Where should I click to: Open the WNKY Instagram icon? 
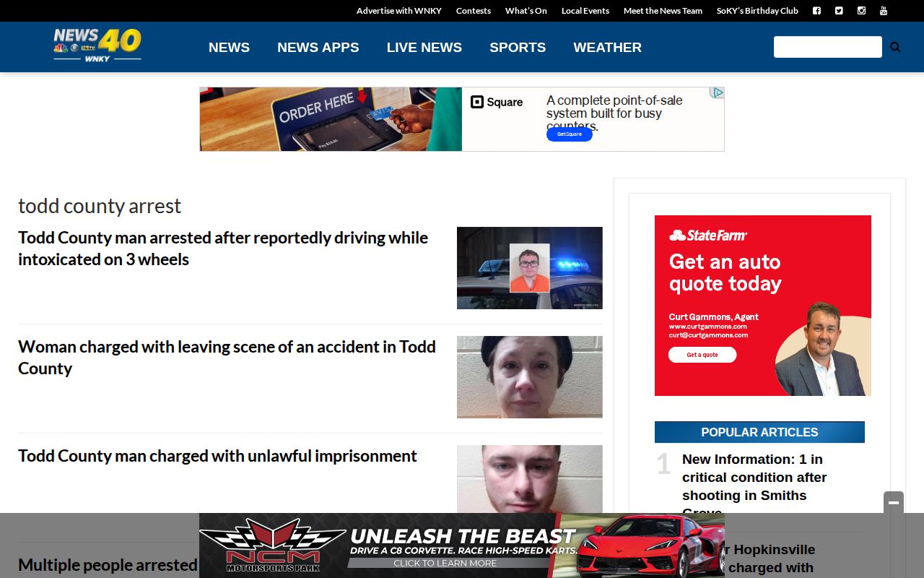pos(861,11)
